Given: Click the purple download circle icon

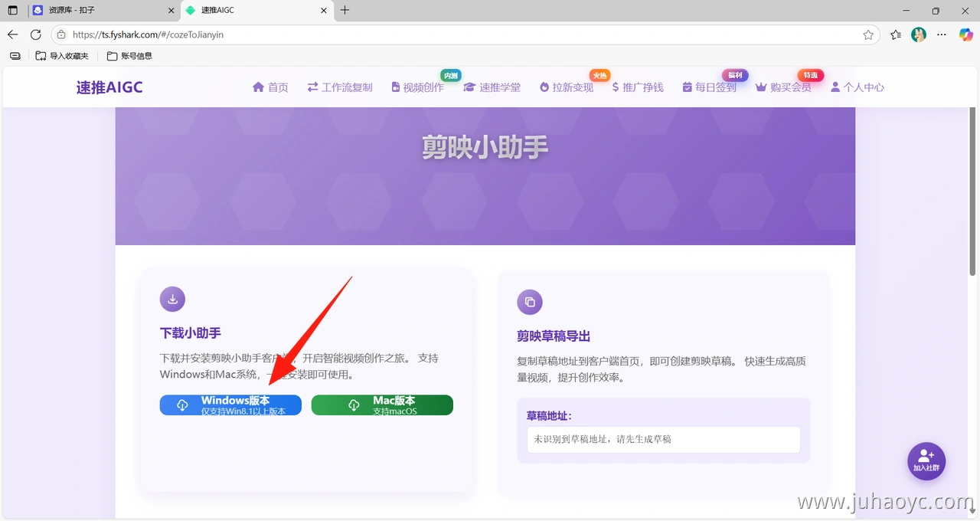Looking at the screenshot, I should [172, 299].
